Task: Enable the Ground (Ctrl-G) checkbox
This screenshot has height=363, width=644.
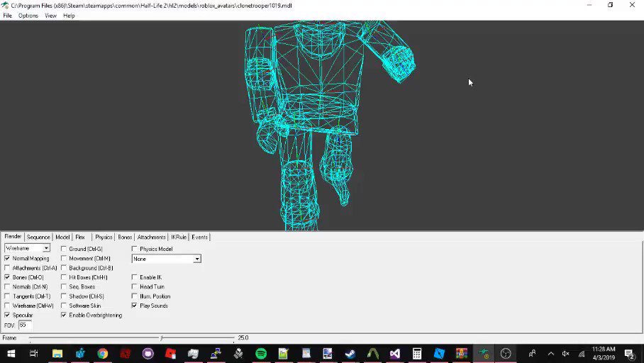Action: click(64, 249)
